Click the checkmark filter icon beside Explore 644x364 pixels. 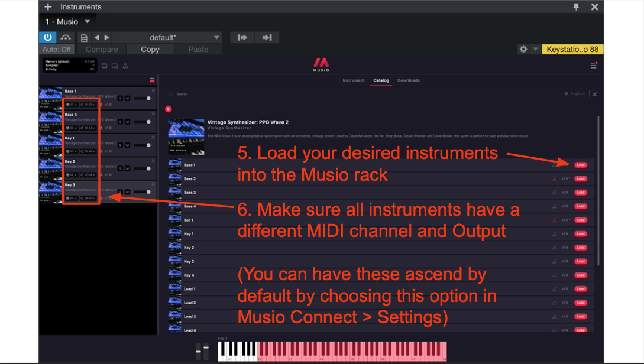pyautogui.click(x=595, y=94)
